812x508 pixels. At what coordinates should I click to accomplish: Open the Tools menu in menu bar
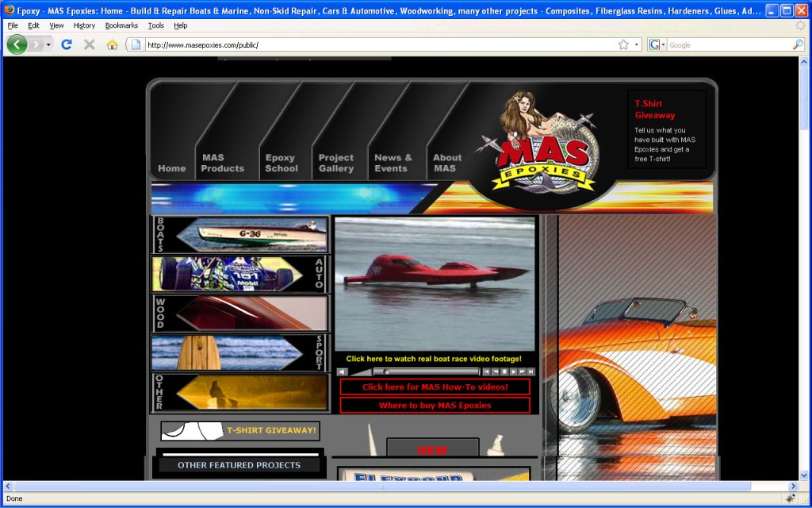(156, 25)
